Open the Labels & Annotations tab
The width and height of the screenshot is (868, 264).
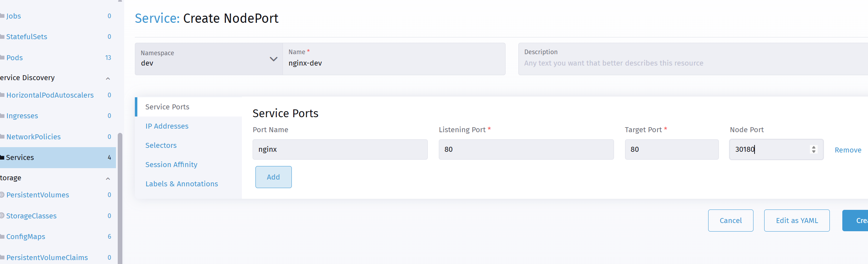182,184
